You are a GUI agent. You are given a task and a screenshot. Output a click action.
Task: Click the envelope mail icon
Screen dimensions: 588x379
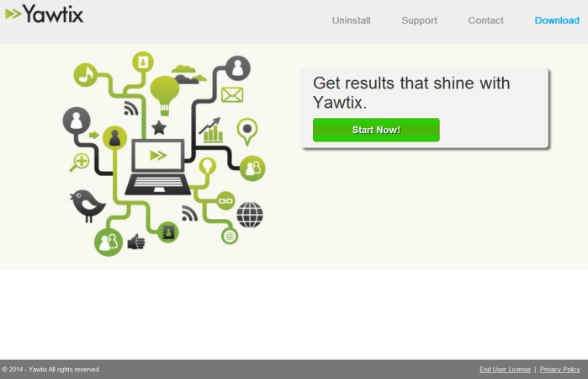231,94
